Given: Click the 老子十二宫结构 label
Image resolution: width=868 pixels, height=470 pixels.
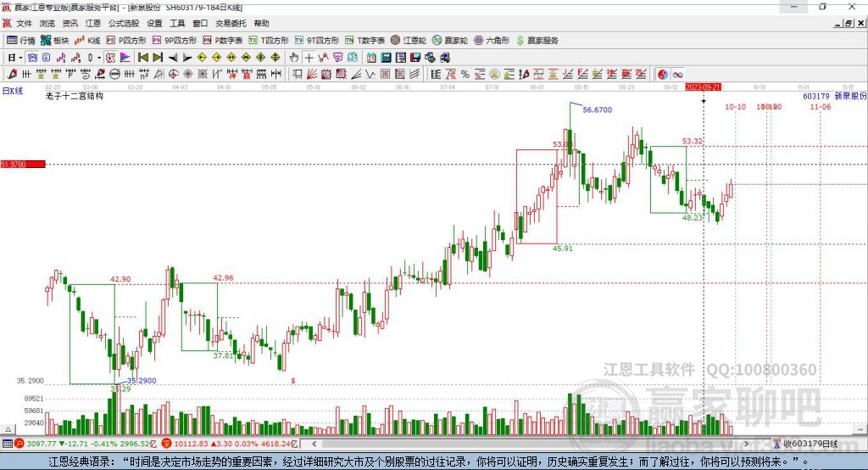Looking at the screenshot, I should (75, 97).
